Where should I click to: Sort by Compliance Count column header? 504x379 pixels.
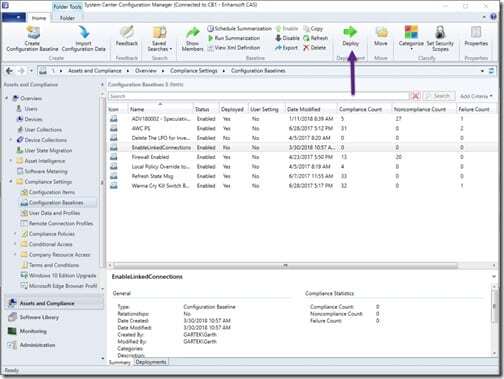click(363, 109)
